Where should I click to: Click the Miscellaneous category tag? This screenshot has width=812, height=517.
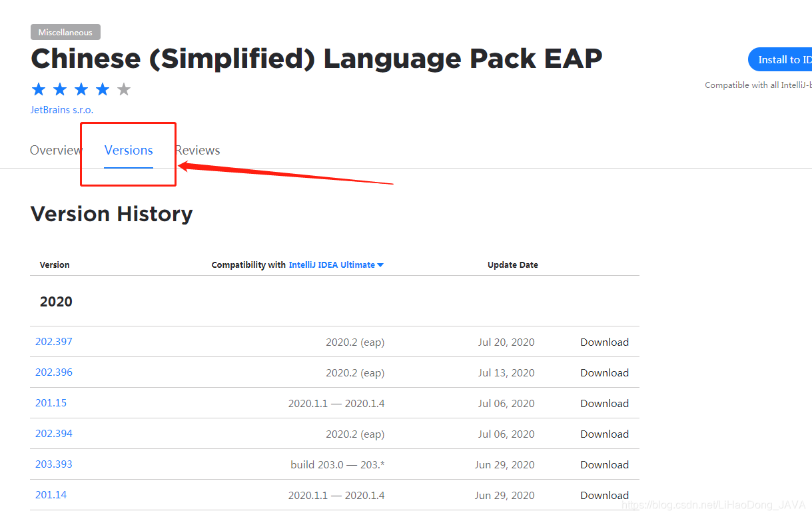click(x=65, y=32)
